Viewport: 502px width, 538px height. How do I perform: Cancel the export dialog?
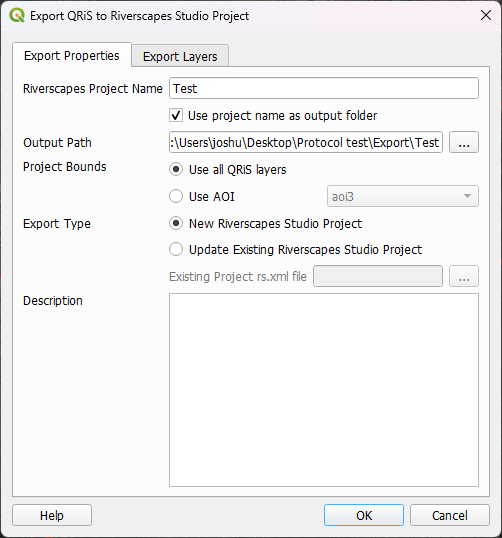[450, 515]
